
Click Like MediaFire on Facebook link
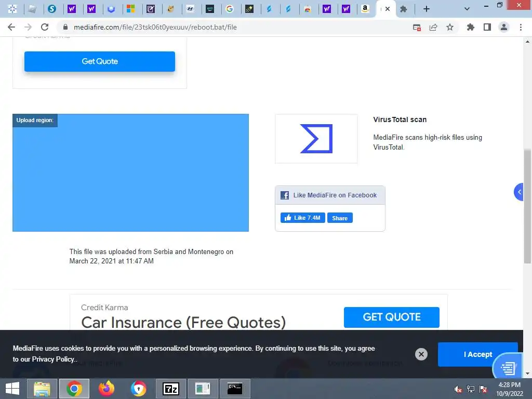(335, 195)
